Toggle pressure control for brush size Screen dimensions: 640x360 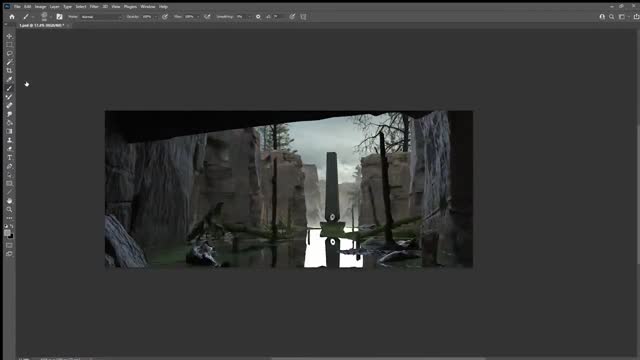[x=292, y=17]
